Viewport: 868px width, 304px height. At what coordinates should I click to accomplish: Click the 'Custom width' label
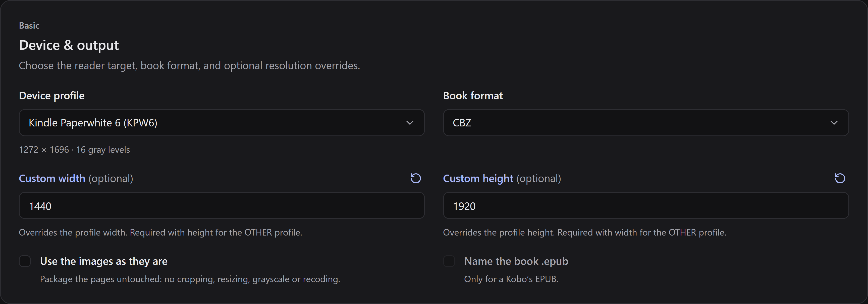52,178
